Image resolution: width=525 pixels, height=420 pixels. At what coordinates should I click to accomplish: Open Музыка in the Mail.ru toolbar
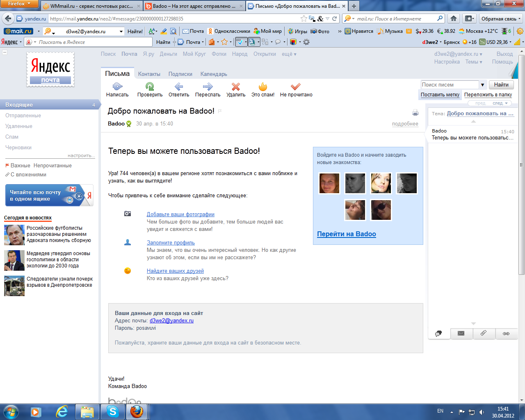pyautogui.click(x=390, y=31)
